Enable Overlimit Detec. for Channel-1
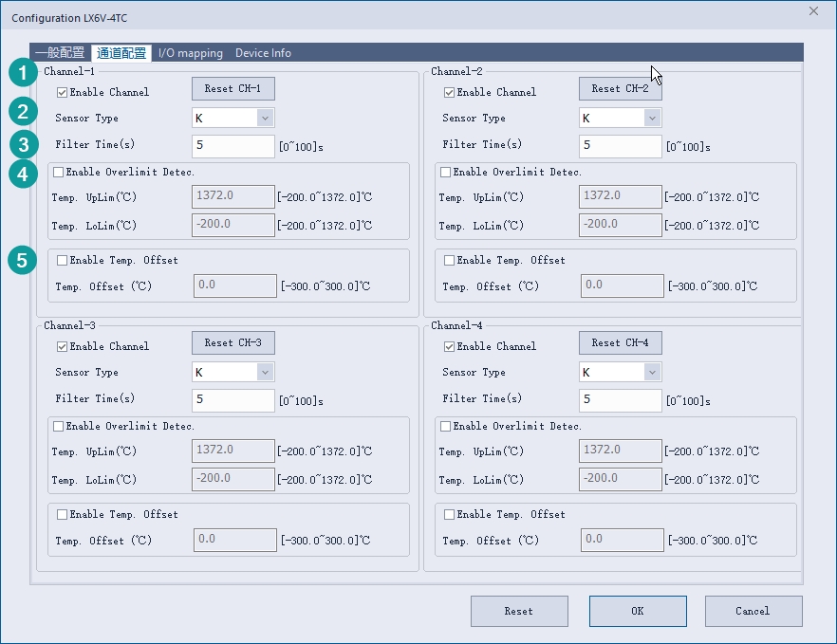This screenshot has width=837, height=644. pyautogui.click(x=58, y=172)
